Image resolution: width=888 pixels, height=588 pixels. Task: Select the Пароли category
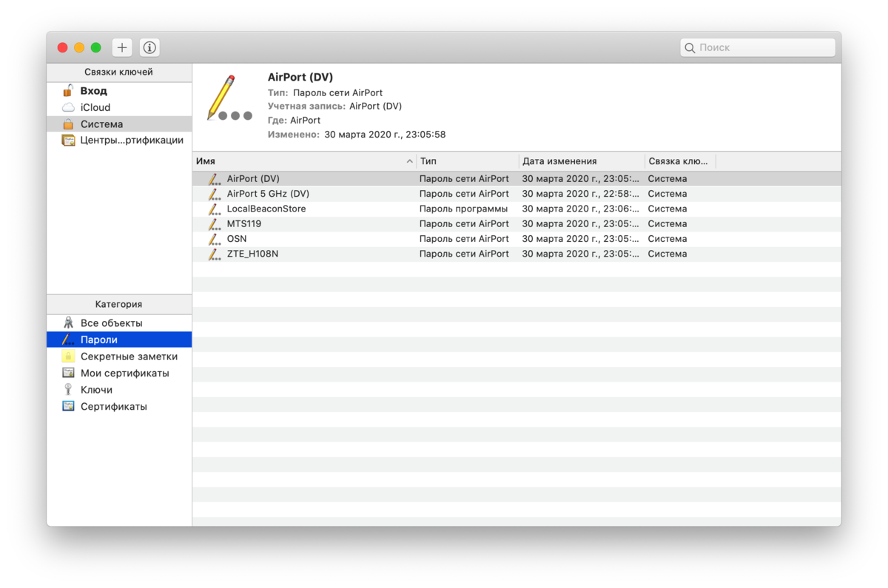click(119, 339)
